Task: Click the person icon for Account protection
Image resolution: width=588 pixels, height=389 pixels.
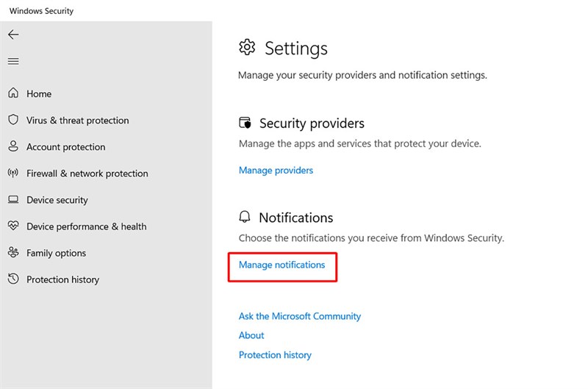Action: pos(13,146)
